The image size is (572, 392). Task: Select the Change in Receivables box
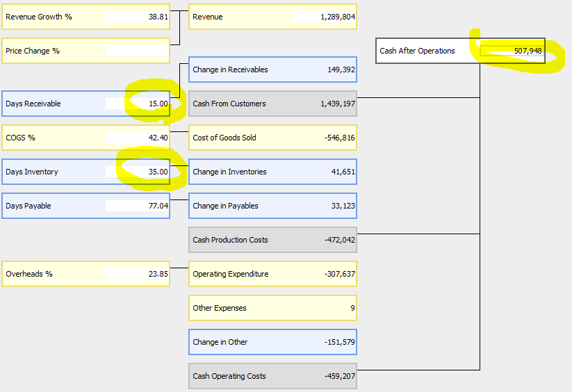point(272,70)
